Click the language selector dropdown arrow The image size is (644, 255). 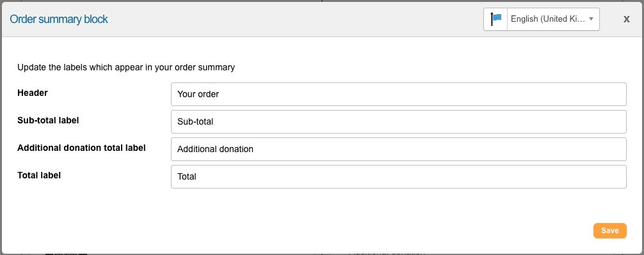point(591,19)
